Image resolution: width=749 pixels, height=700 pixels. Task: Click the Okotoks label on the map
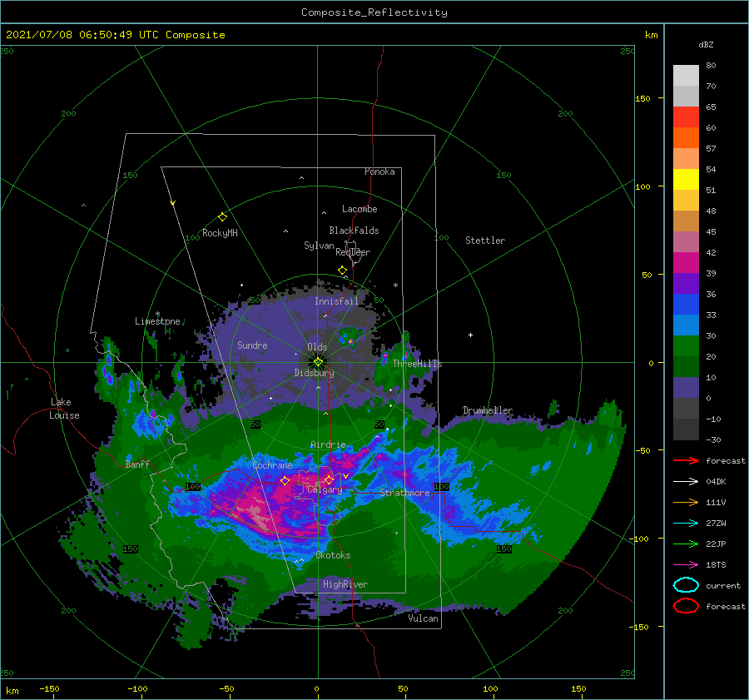[x=333, y=555]
